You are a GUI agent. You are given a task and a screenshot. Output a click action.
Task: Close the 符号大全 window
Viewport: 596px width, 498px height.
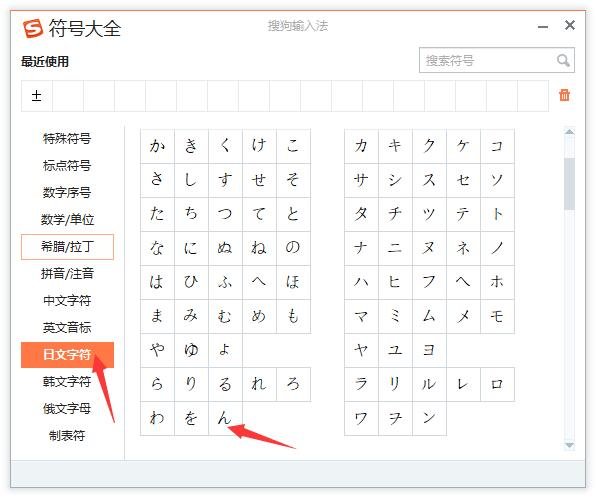[x=569, y=25]
